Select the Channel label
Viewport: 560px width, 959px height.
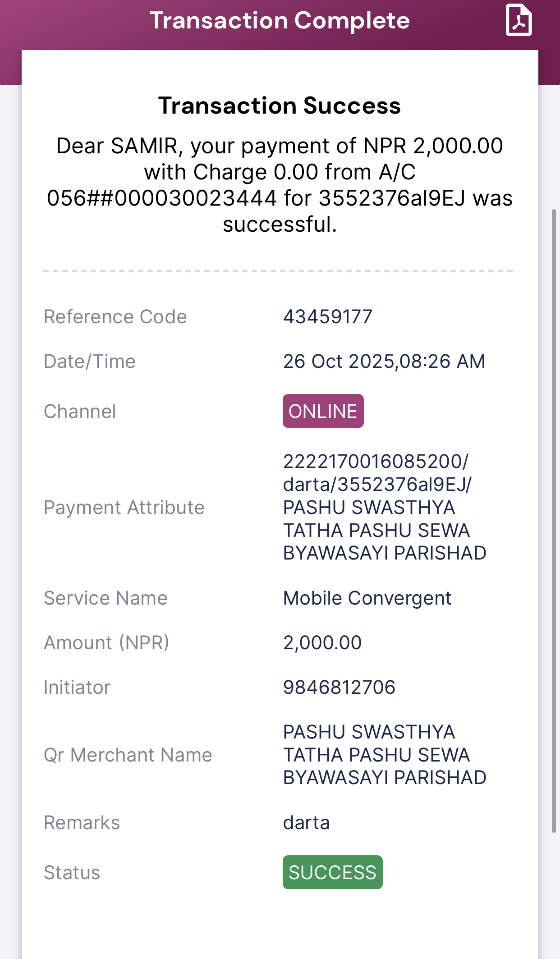[x=80, y=411]
